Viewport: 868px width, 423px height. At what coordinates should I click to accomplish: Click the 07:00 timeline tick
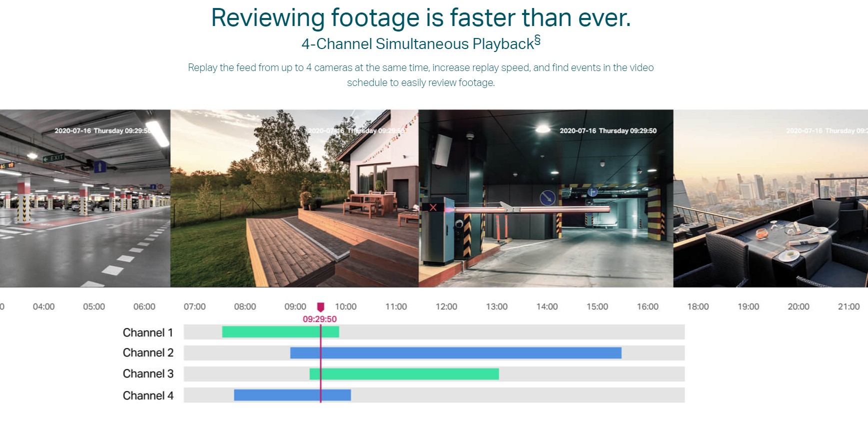pyautogui.click(x=195, y=306)
